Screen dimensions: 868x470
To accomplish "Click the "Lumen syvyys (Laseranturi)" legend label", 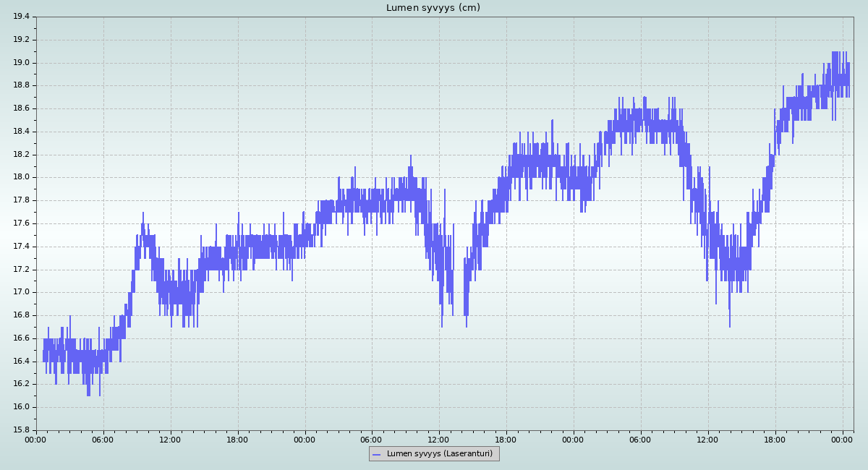I will pos(439,454).
